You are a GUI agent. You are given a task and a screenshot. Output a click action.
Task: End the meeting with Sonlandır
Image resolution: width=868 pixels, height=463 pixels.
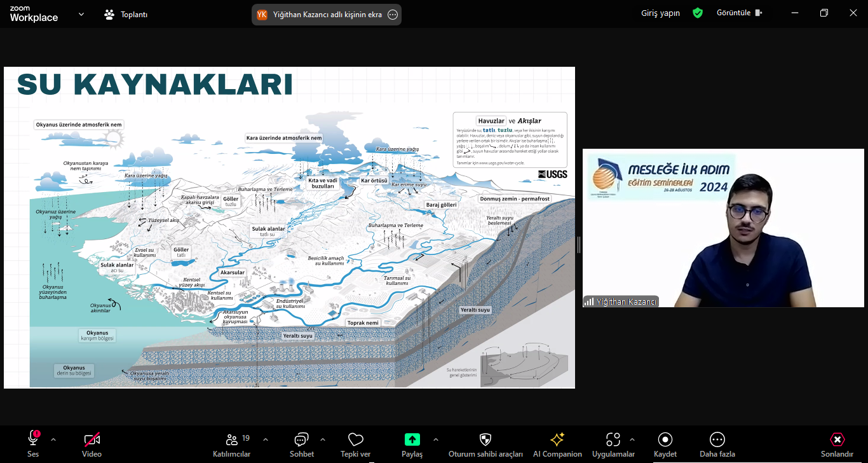pyautogui.click(x=837, y=439)
